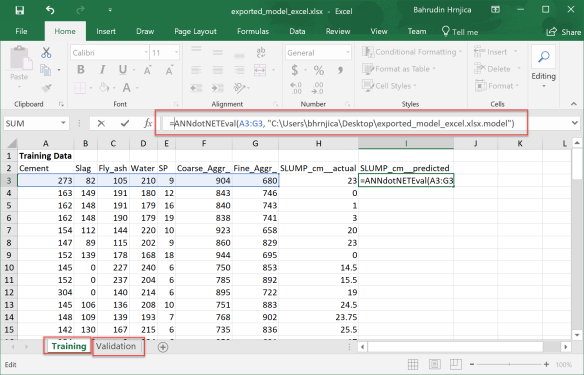Cancel formula entry with X
584x375 pixels.
[x=101, y=123]
